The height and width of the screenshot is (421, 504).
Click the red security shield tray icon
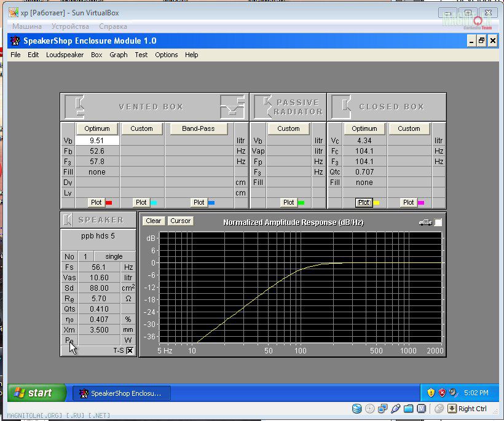(x=441, y=393)
